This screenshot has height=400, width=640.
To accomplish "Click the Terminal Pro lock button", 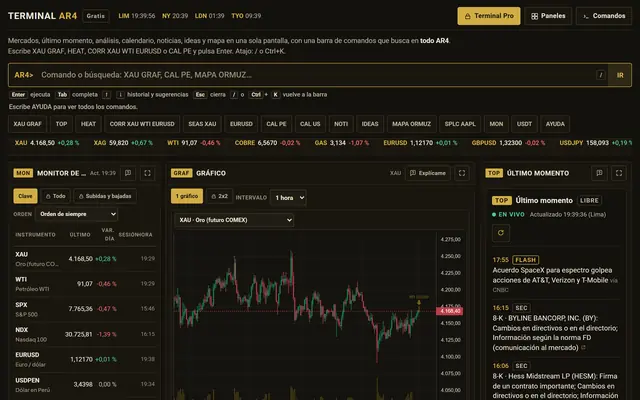I will (x=489, y=16).
